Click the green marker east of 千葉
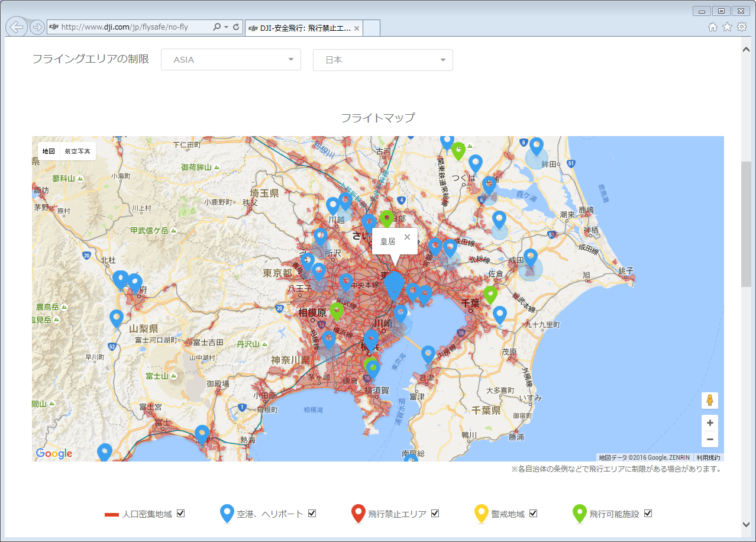Image resolution: width=756 pixels, height=542 pixels. [x=490, y=295]
